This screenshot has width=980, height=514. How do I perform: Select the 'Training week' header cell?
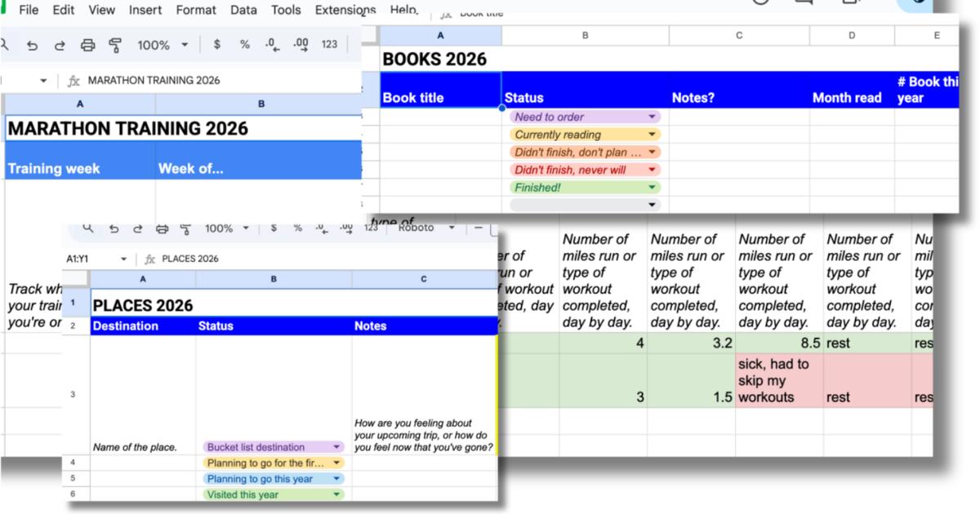[x=79, y=160]
